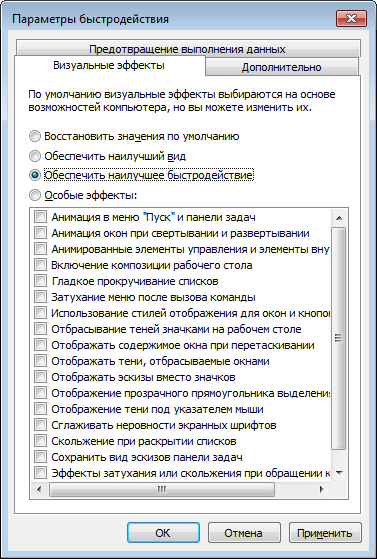Viewport: 377px width, 559px height.
Task: Click the horizontal scroll right arrow
Action: pos(322,489)
